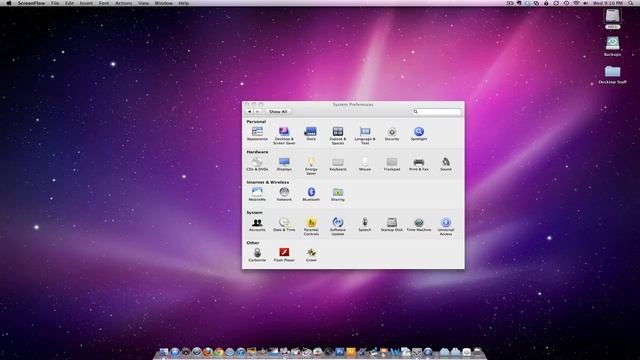Open Desktop & Screen Saver preferences
640x360 pixels.
(x=284, y=136)
